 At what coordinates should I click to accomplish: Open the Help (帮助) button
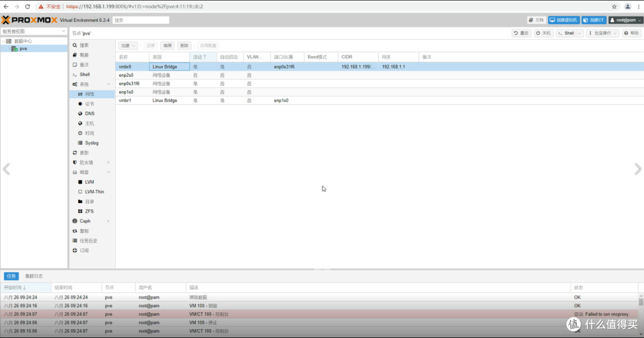(x=631, y=33)
